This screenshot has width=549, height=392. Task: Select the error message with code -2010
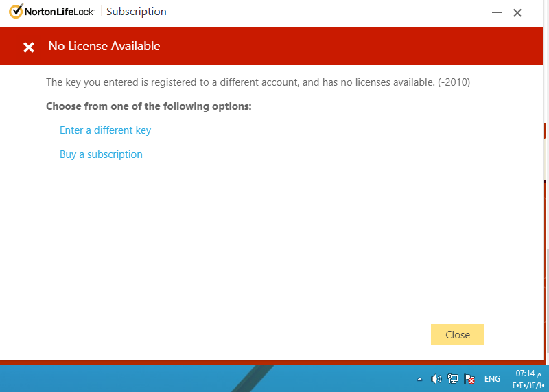[258, 82]
